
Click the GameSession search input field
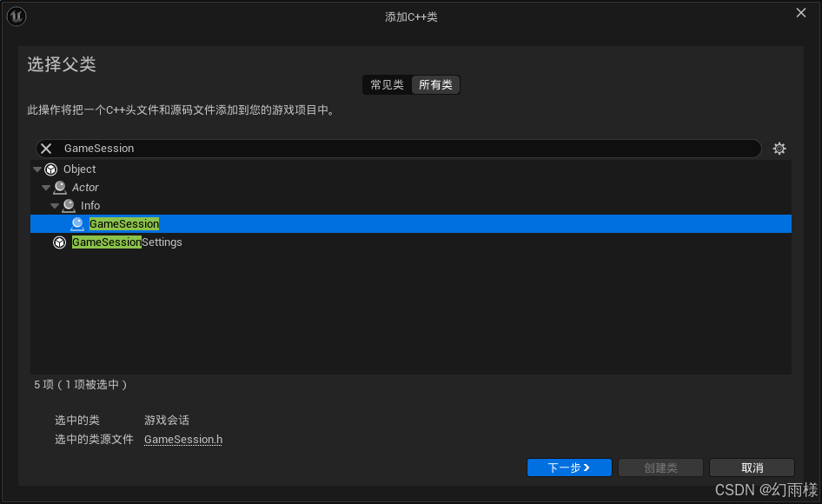(399, 149)
